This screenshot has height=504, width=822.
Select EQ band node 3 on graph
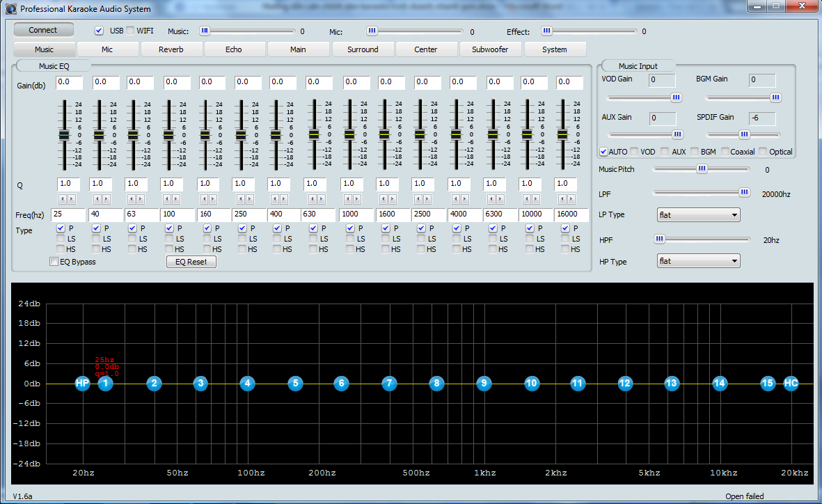200,384
